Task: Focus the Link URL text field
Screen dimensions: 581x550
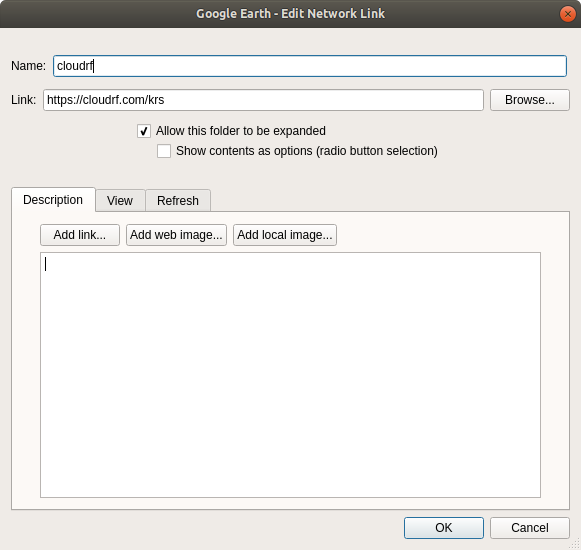Action: click(x=263, y=100)
